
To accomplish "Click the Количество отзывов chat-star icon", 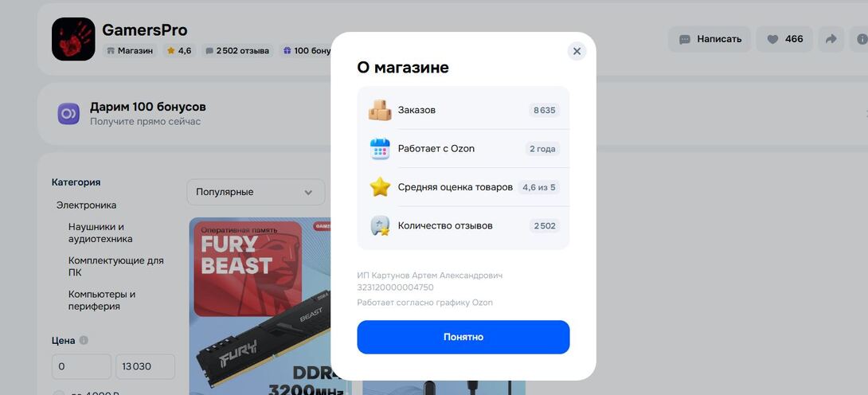I will pos(380,225).
